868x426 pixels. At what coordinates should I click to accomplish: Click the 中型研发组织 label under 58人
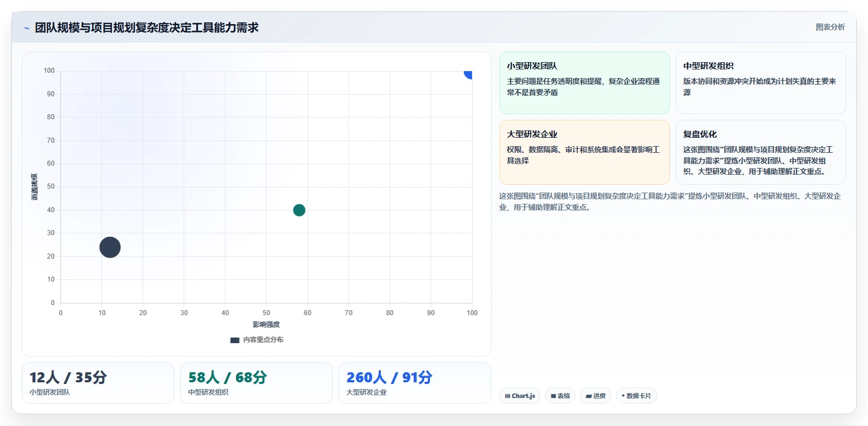[208, 392]
